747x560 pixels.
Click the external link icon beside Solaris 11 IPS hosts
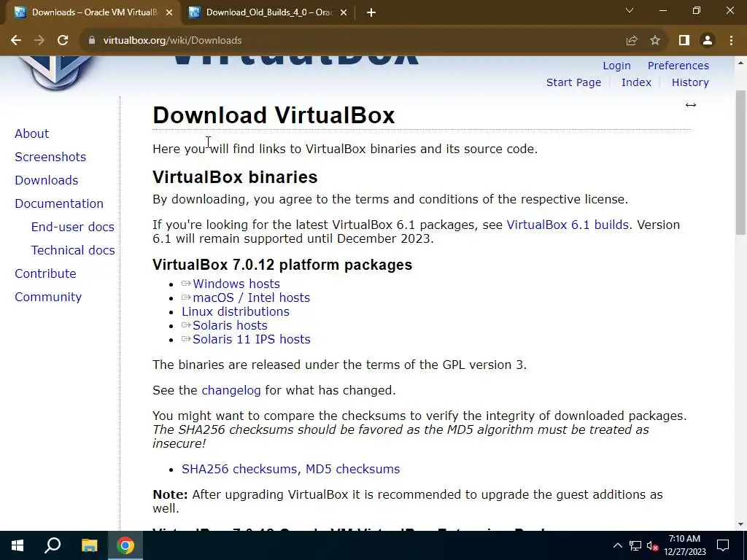pyautogui.click(x=186, y=339)
